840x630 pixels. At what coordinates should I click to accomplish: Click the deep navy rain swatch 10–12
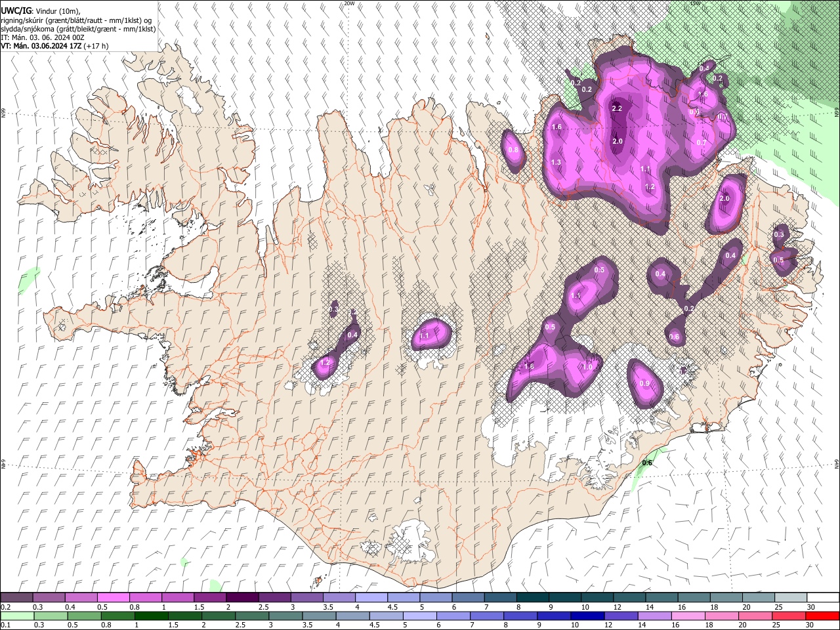coord(587,616)
